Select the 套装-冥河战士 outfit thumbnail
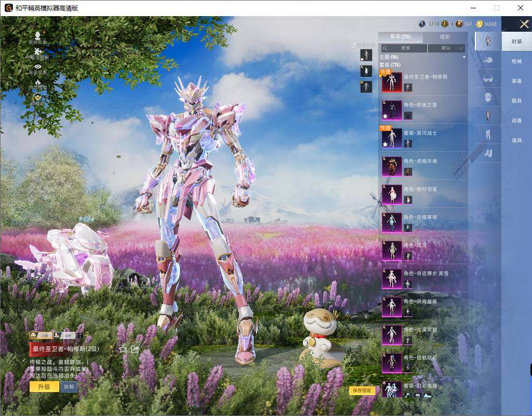Image resolution: width=532 pixels, height=416 pixels. coord(392,138)
